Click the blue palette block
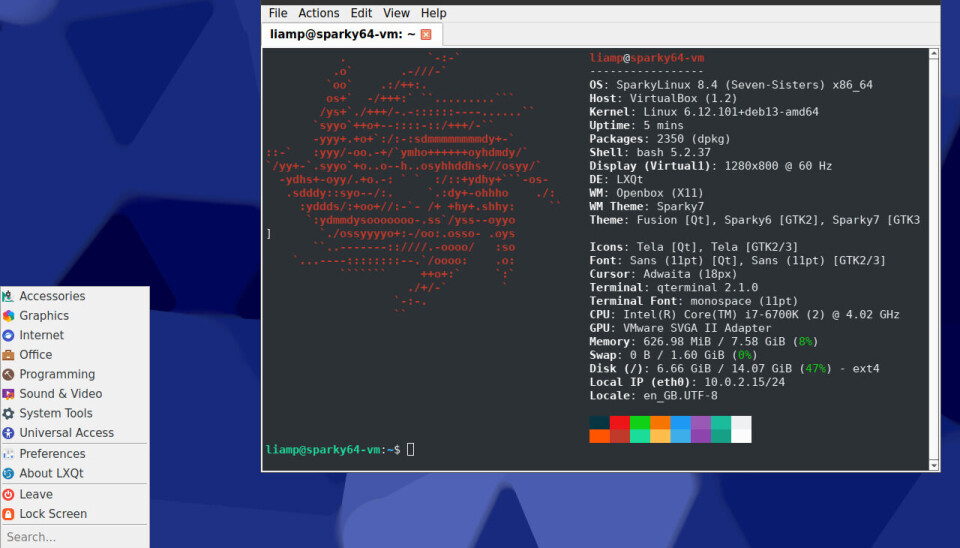The image size is (960, 548). click(x=680, y=422)
